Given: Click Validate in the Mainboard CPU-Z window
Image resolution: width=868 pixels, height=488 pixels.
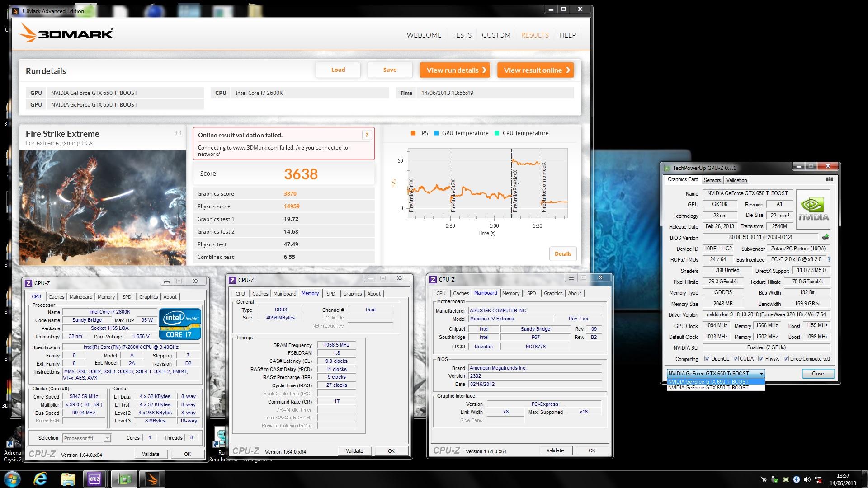Looking at the screenshot, I should pos(555,450).
